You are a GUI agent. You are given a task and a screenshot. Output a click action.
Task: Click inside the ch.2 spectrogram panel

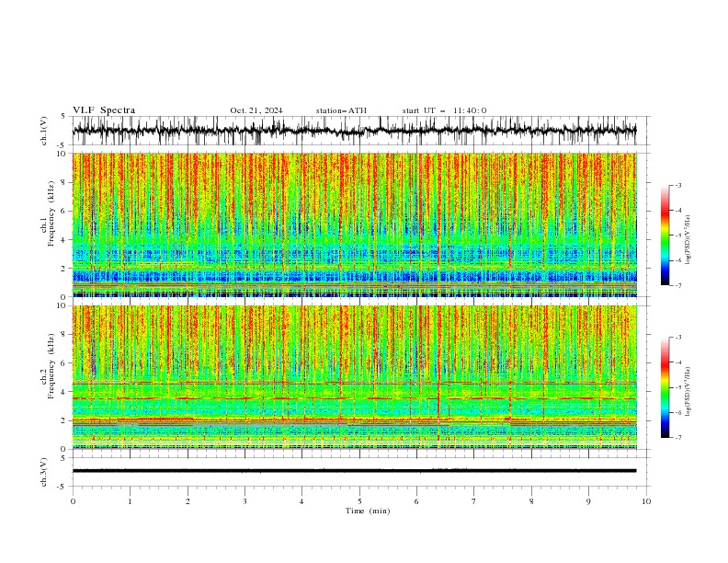click(354, 377)
